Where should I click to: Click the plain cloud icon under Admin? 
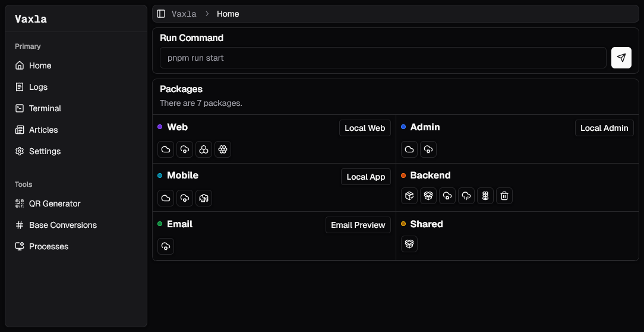point(409,149)
